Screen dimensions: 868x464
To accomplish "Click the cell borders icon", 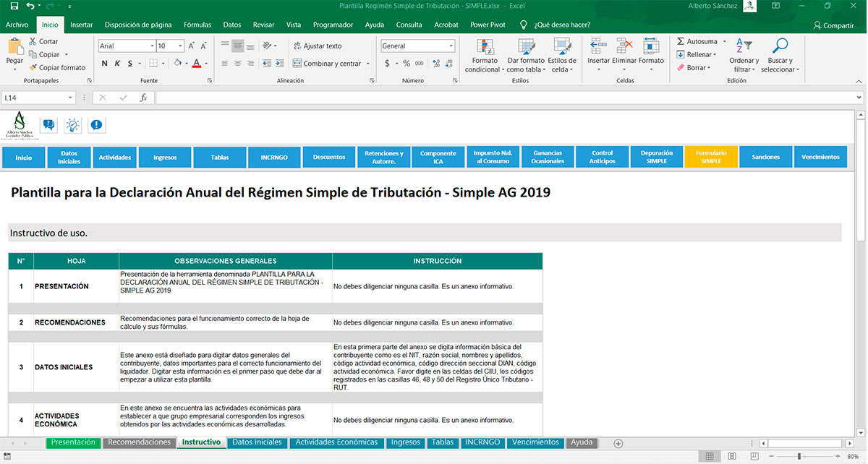I will 153,64.
